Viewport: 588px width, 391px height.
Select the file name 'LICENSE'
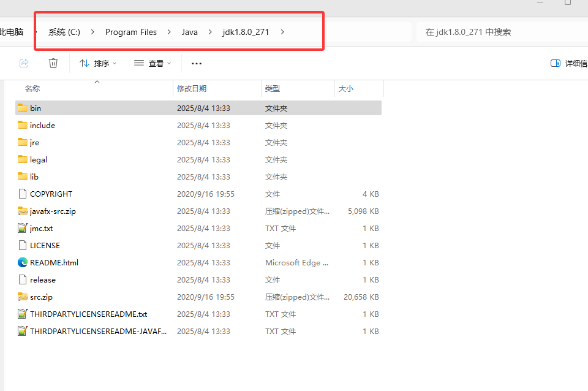pyautogui.click(x=45, y=245)
